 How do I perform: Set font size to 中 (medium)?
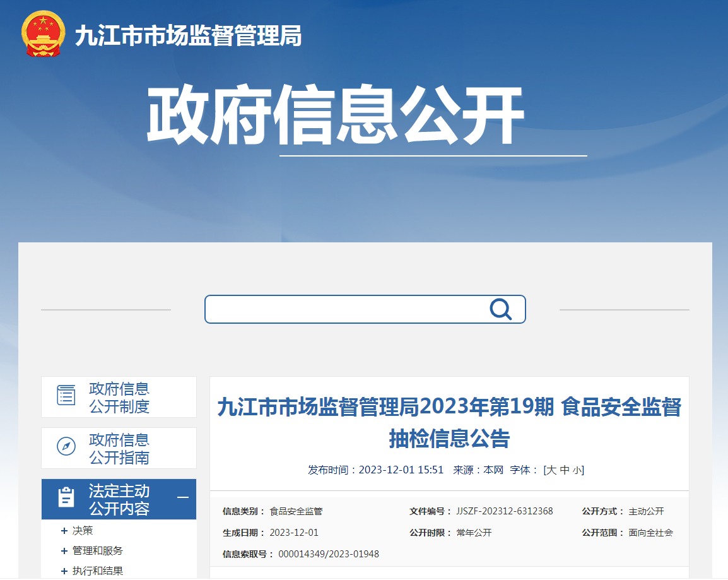point(565,470)
